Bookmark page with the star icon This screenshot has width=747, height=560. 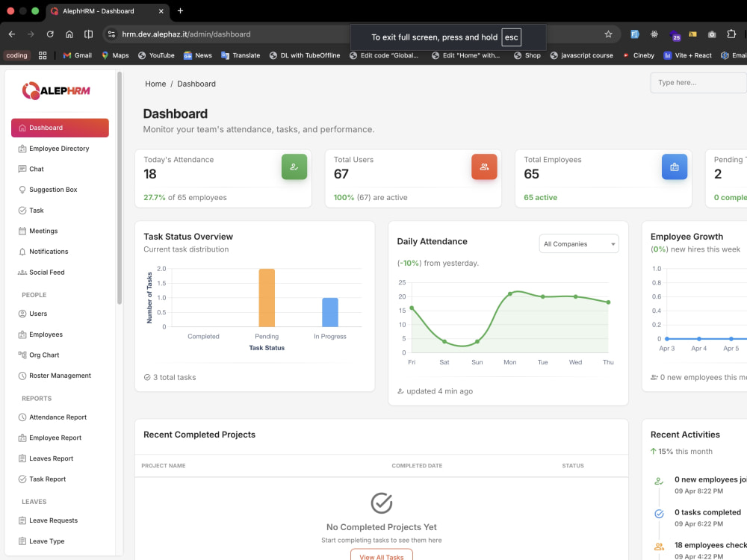(x=608, y=34)
